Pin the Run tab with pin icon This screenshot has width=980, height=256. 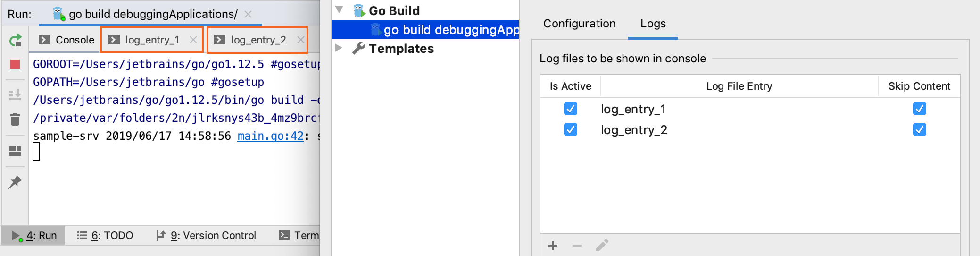tap(15, 182)
